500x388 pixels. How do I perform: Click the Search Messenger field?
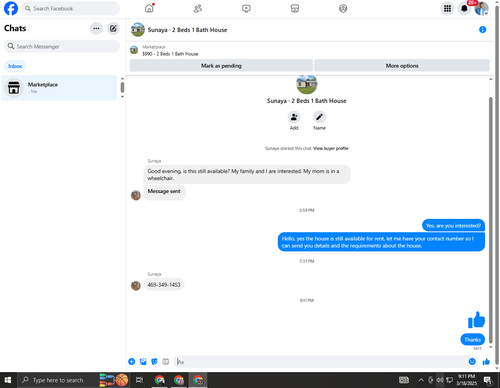click(x=62, y=46)
